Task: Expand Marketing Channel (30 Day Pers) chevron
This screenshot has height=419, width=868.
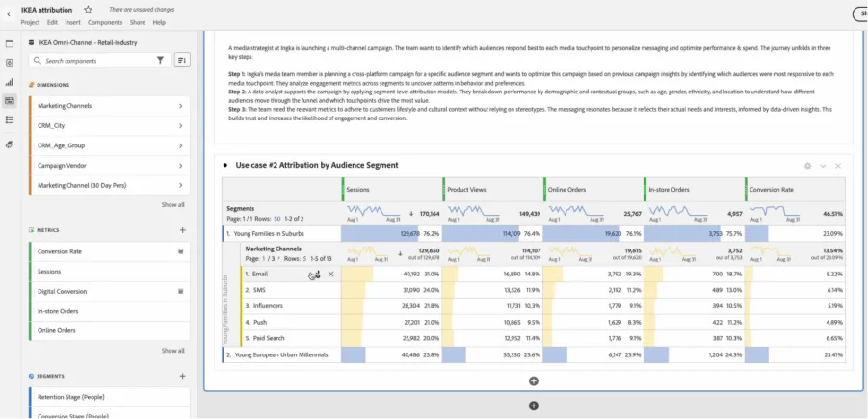Action: pyautogui.click(x=180, y=186)
